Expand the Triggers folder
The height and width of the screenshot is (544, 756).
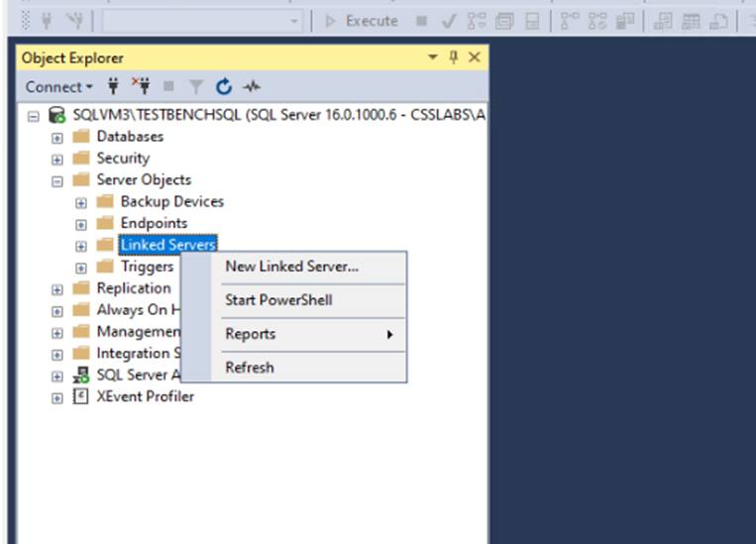click(81, 269)
